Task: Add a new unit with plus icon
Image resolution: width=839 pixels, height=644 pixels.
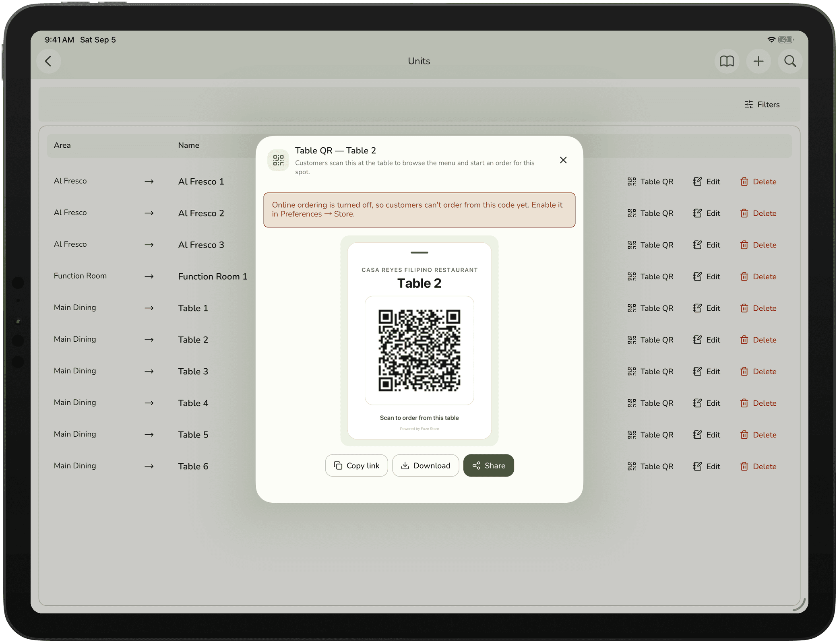Action: click(x=758, y=61)
